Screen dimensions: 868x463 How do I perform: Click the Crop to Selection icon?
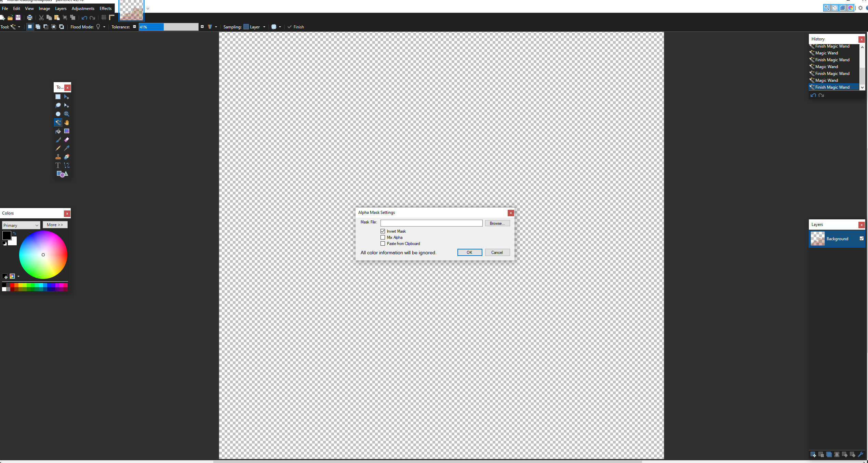click(65, 17)
